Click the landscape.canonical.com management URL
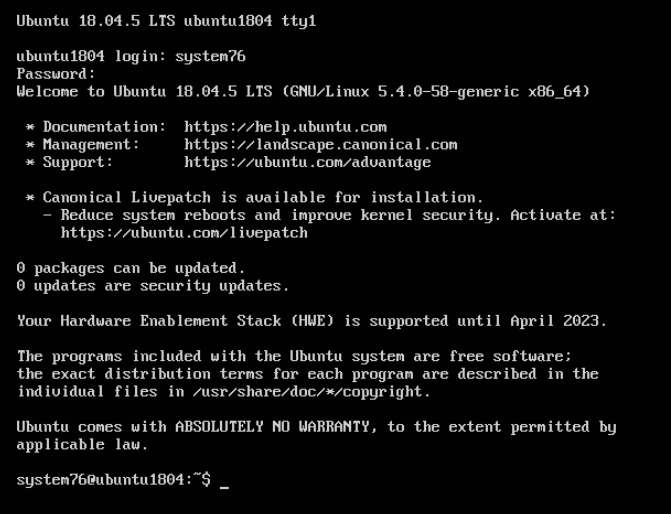Screen dimensions: 671x514 point(320,144)
